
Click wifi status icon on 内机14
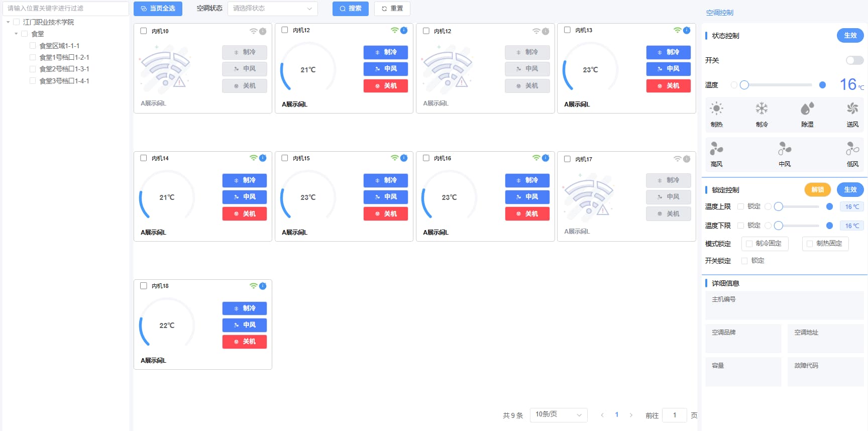click(254, 158)
